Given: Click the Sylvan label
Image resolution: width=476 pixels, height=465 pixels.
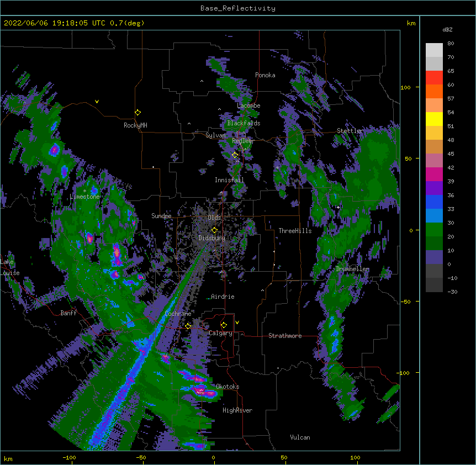Looking at the screenshot, I should 215,135.
